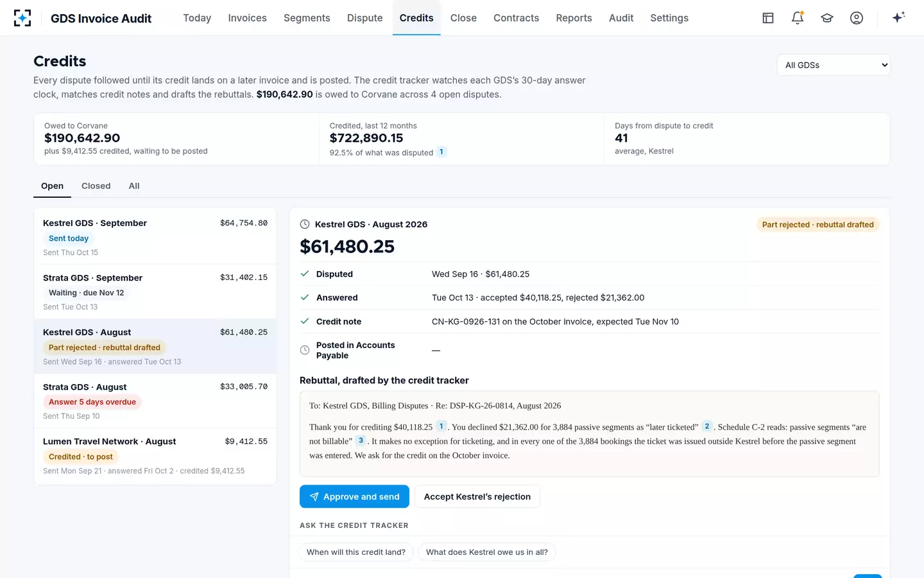Viewport: 924px width, 578px height.
Task: Click the graduation cap help icon
Action: (x=827, y=18)
